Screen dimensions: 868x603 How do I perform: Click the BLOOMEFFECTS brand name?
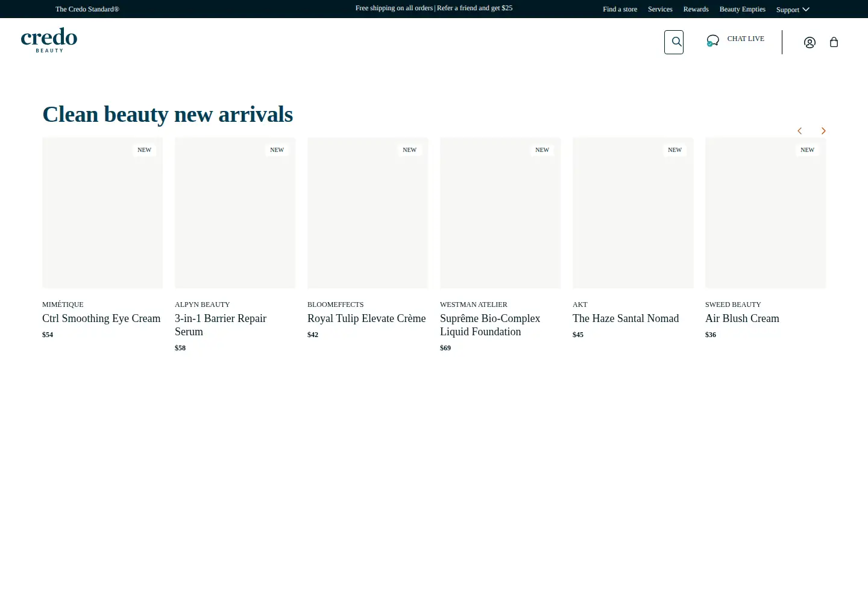coord(335,305)
